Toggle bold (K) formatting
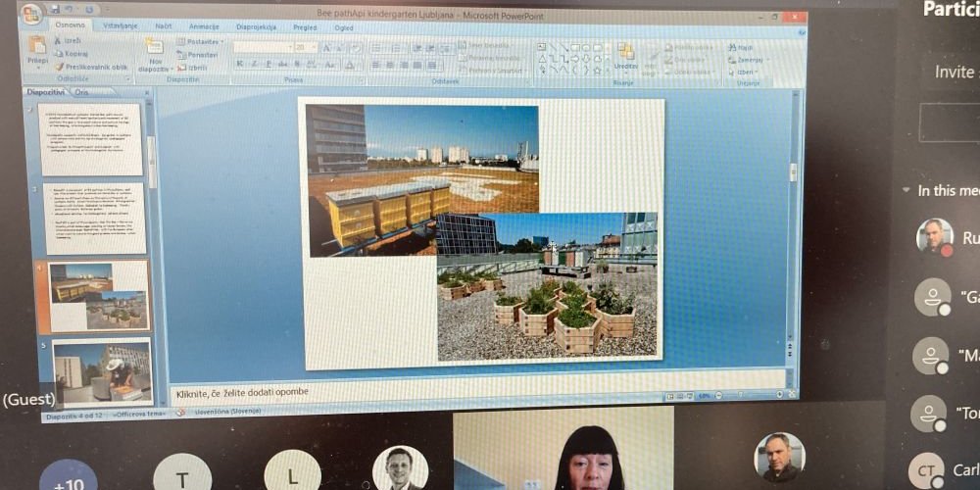This screenshot has height=490, width=980. coord(240,64)
